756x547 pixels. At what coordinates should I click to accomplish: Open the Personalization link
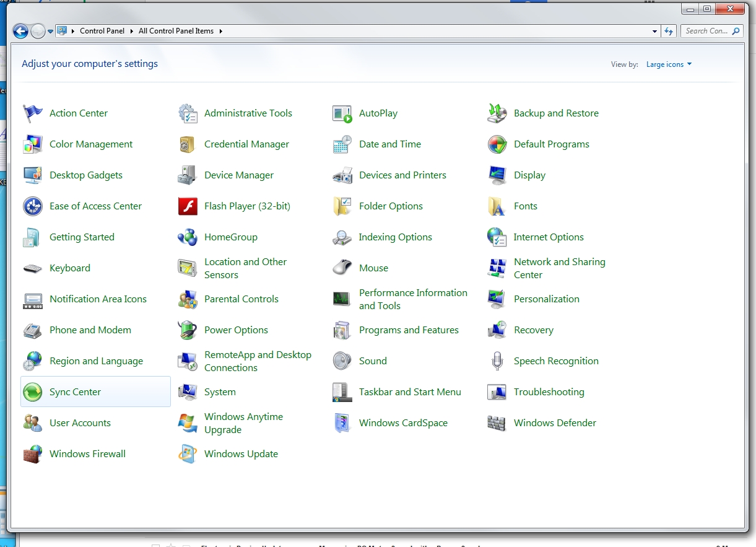(547, 299)
